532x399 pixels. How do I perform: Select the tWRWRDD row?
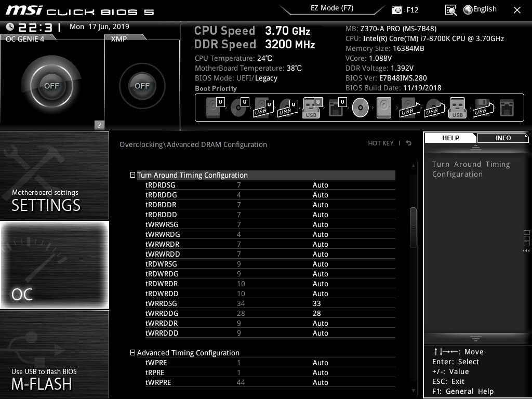coord(270,254)
